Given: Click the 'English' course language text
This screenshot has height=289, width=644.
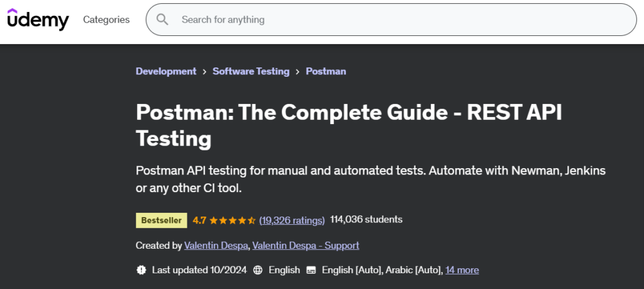Looking at the screenshot, I should 284,270.
